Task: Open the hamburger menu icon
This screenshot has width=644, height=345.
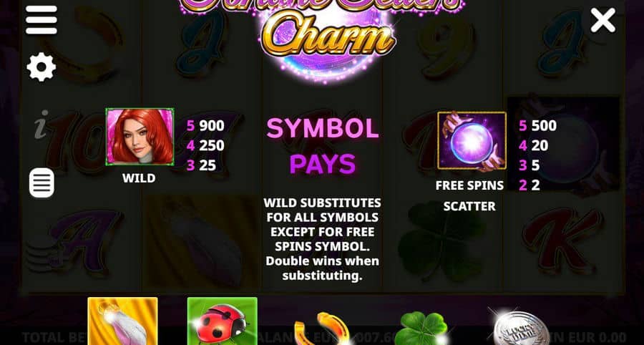Action: click(x=41, y=20)
